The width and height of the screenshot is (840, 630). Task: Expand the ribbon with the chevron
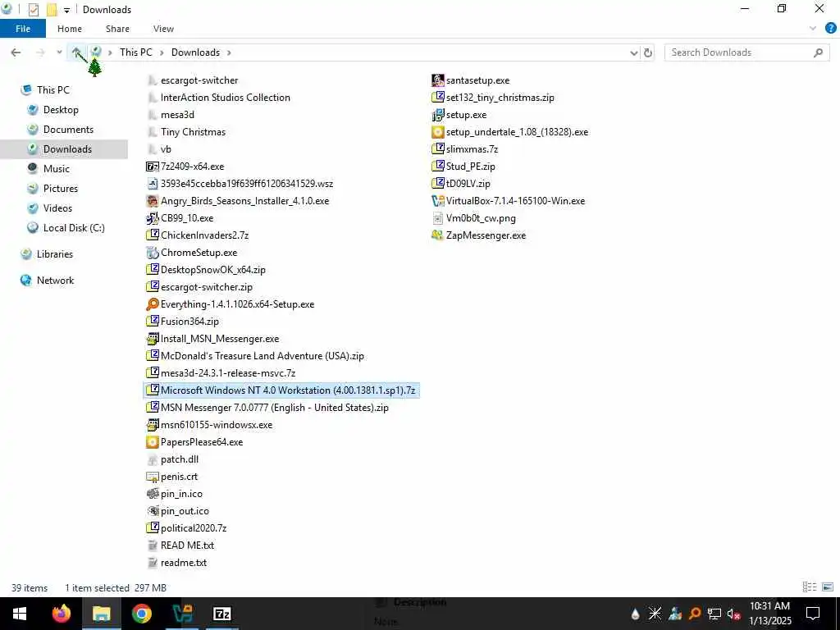click(813, 29)
